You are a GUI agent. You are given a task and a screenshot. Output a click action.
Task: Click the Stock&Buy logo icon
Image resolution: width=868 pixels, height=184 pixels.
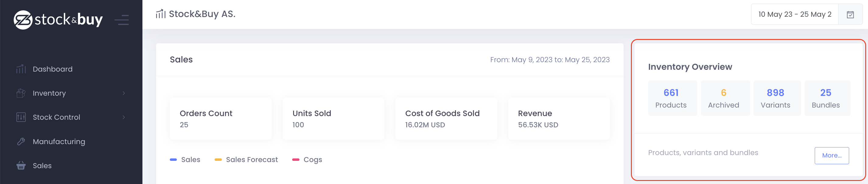[x=23, y=20]
